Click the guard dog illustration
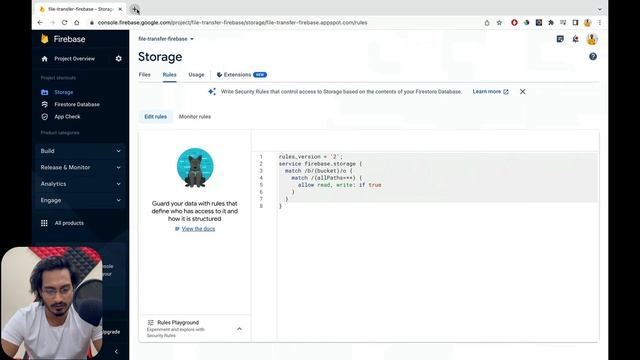This screenshot has height=360, width=640. (x=195, y=168)
